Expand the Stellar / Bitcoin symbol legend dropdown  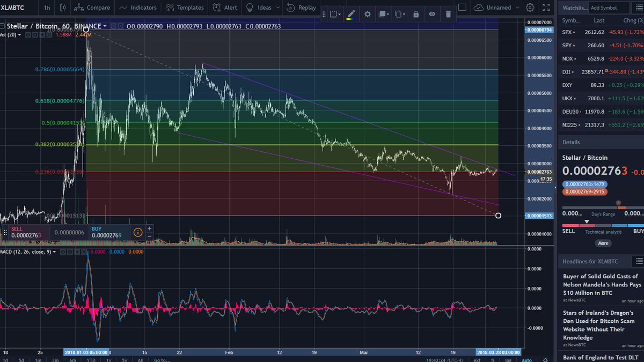(x=105, y=26)
